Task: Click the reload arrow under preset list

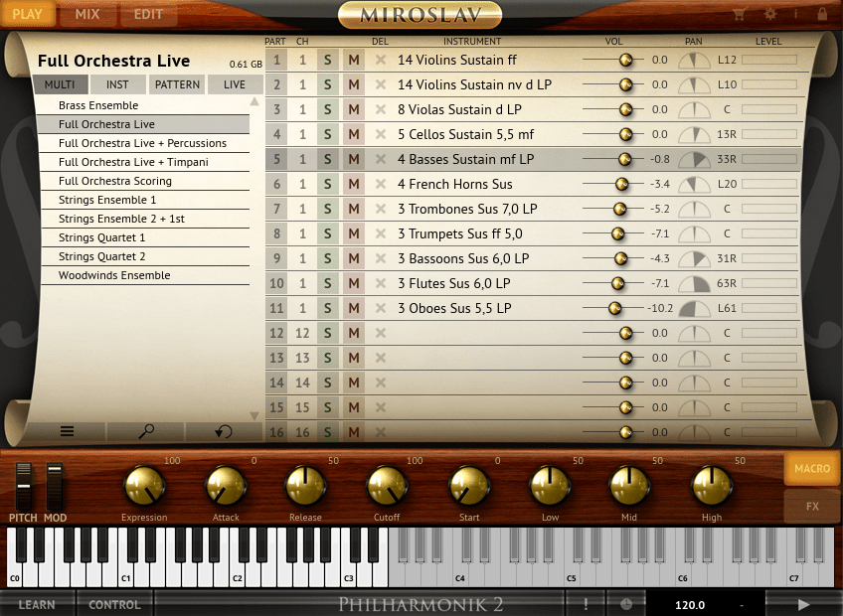Action: (x=225, y=431)
